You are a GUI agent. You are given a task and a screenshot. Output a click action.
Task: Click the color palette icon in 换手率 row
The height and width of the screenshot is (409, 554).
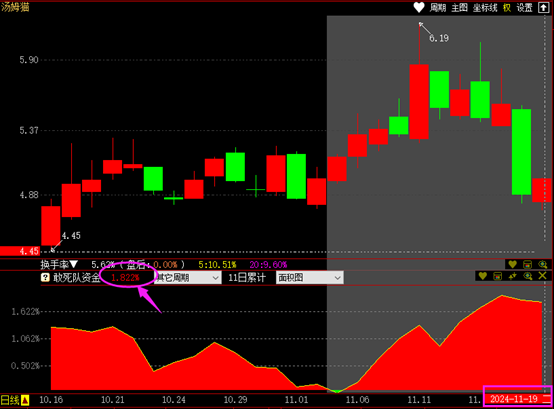527,264
